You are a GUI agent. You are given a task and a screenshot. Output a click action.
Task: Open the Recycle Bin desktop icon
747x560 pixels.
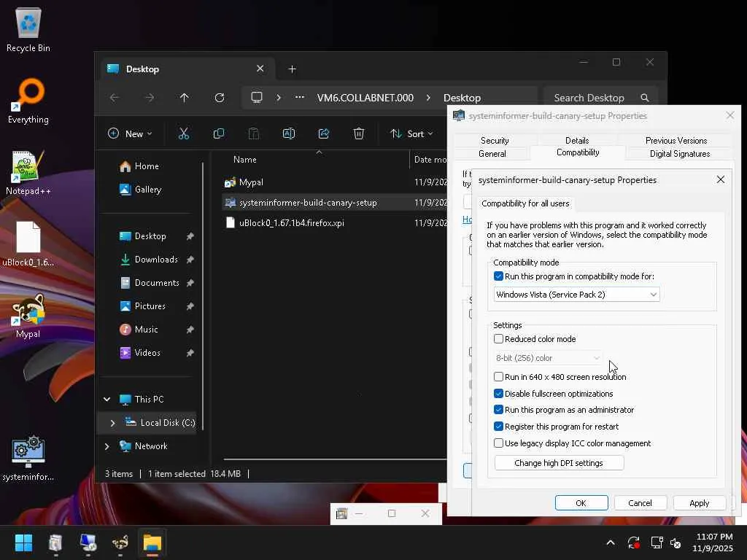(28, 30)
